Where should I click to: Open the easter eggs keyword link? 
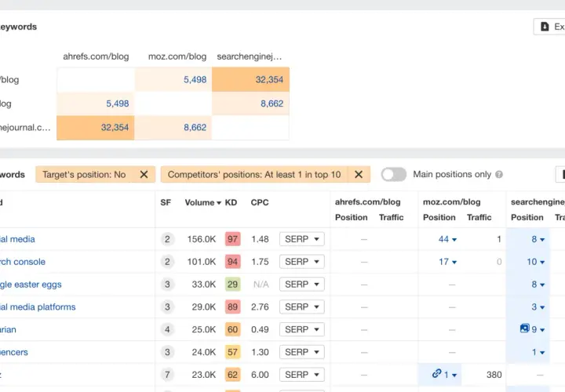(31, 285)
